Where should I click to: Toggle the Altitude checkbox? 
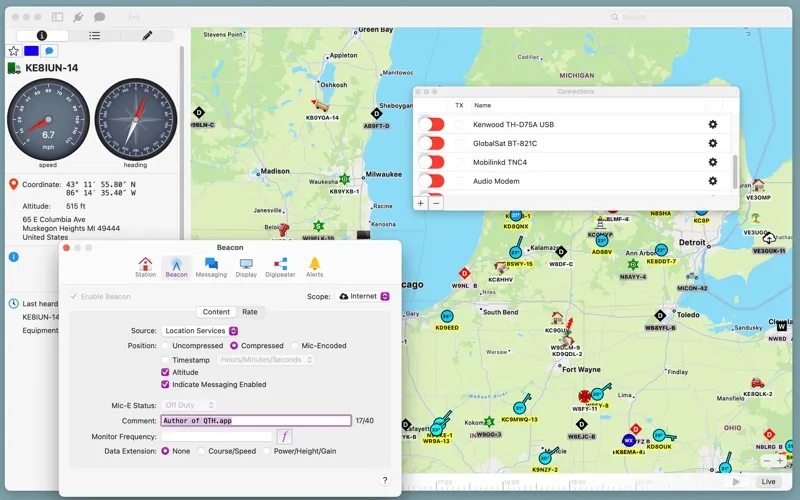(165, 372)
